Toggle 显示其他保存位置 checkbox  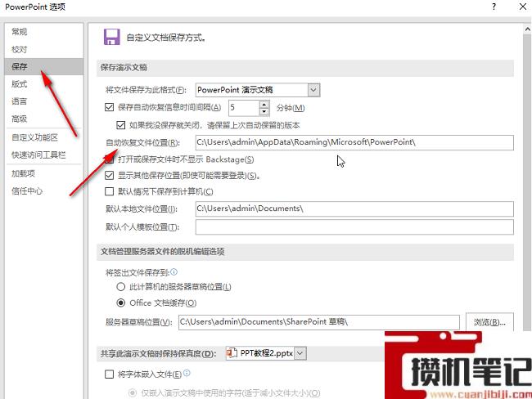coord(109,175)
